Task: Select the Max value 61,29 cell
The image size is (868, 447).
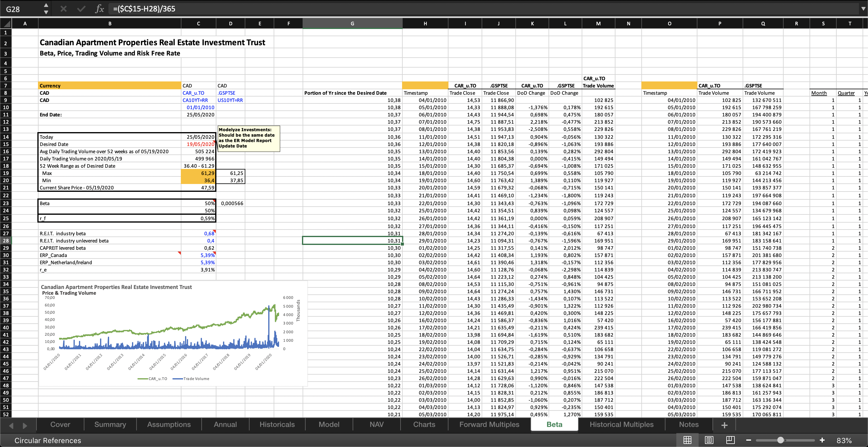Action: (x=199, y=173)
